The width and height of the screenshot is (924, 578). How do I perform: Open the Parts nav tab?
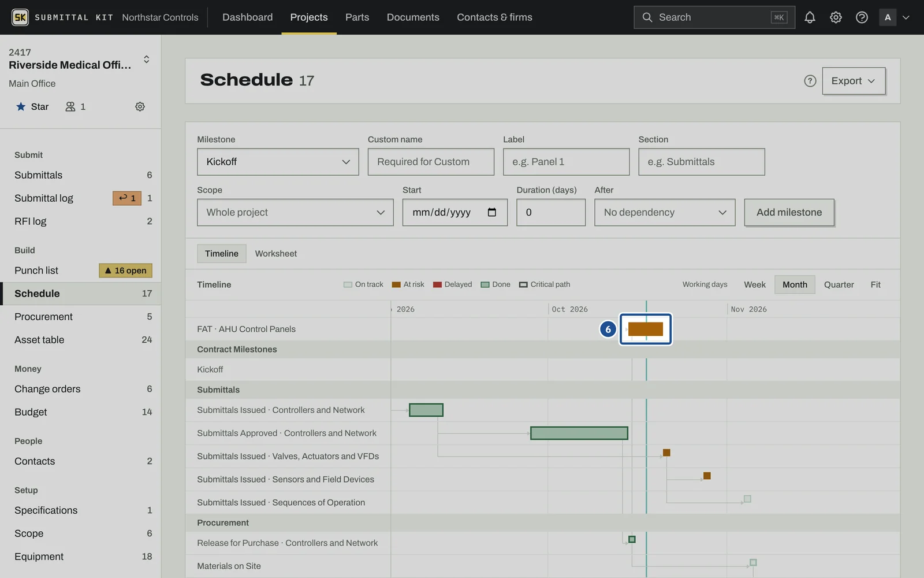(357, 17)
